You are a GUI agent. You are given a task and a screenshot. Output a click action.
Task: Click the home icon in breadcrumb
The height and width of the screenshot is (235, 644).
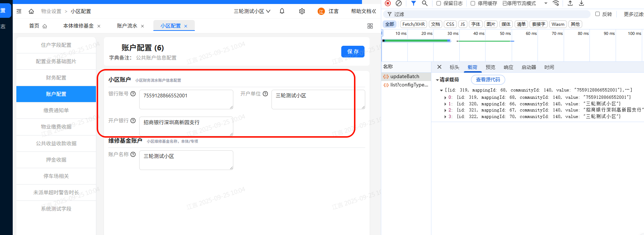[31, 11]
